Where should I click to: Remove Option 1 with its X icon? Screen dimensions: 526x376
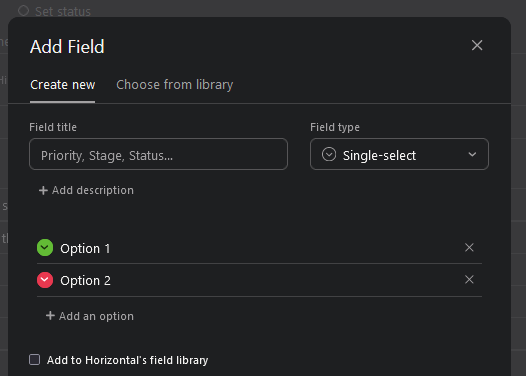[x=469, y=248]
